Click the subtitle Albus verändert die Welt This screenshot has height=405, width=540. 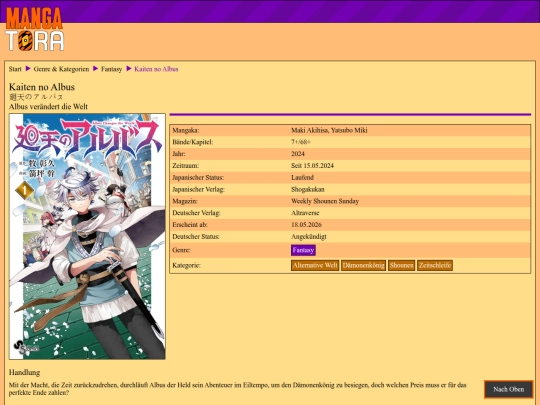coord(48,106)
